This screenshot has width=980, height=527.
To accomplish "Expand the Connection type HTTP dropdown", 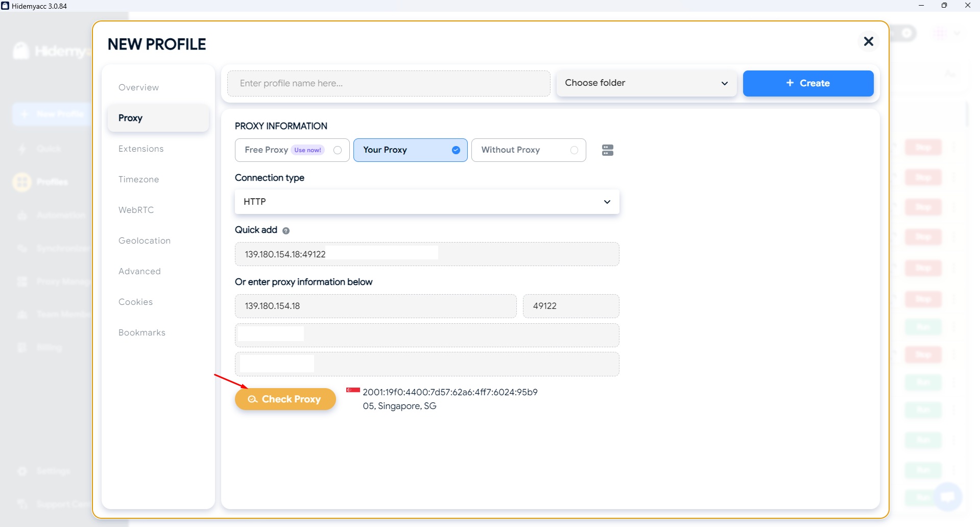I will [x=427, y=202].
